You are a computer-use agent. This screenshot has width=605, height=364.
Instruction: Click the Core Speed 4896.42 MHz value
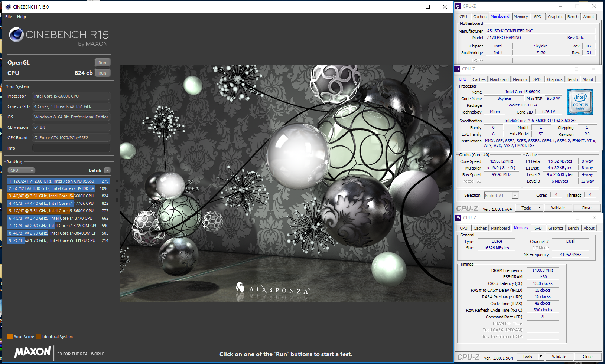coord(501,161)
